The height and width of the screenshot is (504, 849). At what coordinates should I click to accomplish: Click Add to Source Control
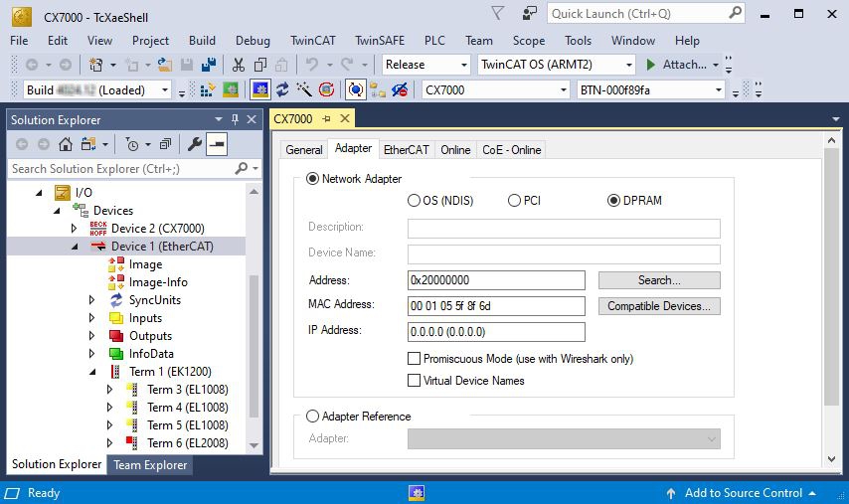pyautogui.click(x=743, y=493)
